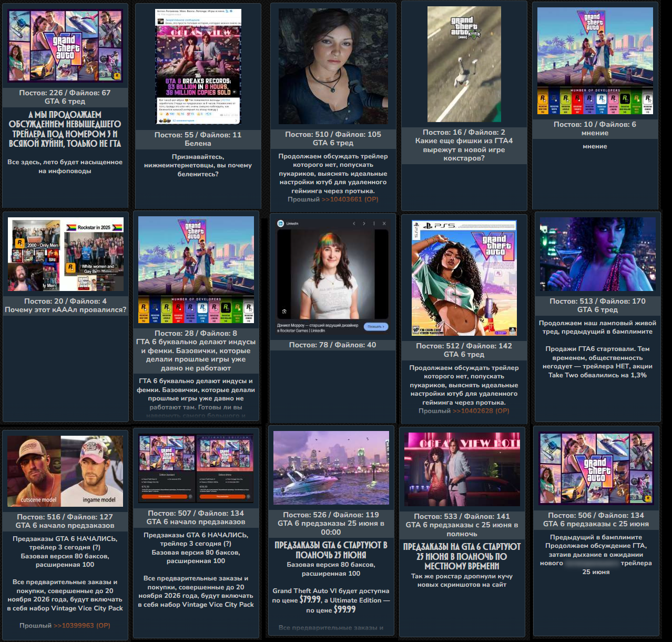This screenshot has width=672, height=642.
Task: Open the woman-with-cocktail thumbnail (513 posts)
Action: tap(598, 254)
